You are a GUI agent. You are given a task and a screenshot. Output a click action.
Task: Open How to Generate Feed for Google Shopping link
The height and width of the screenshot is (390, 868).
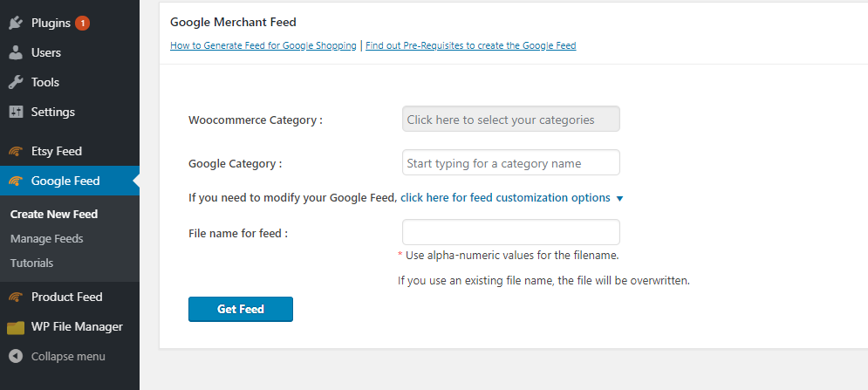[x=263, y=45]
